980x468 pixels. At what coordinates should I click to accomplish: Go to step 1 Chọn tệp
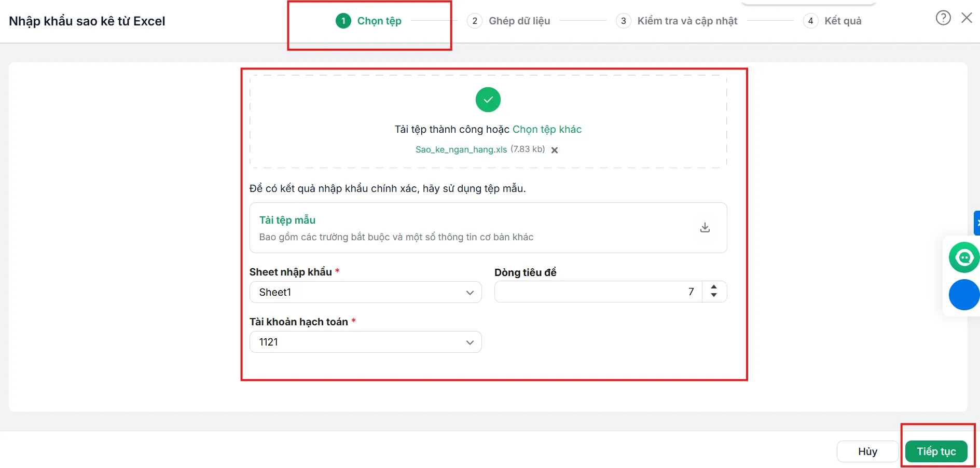pos(369,21)
